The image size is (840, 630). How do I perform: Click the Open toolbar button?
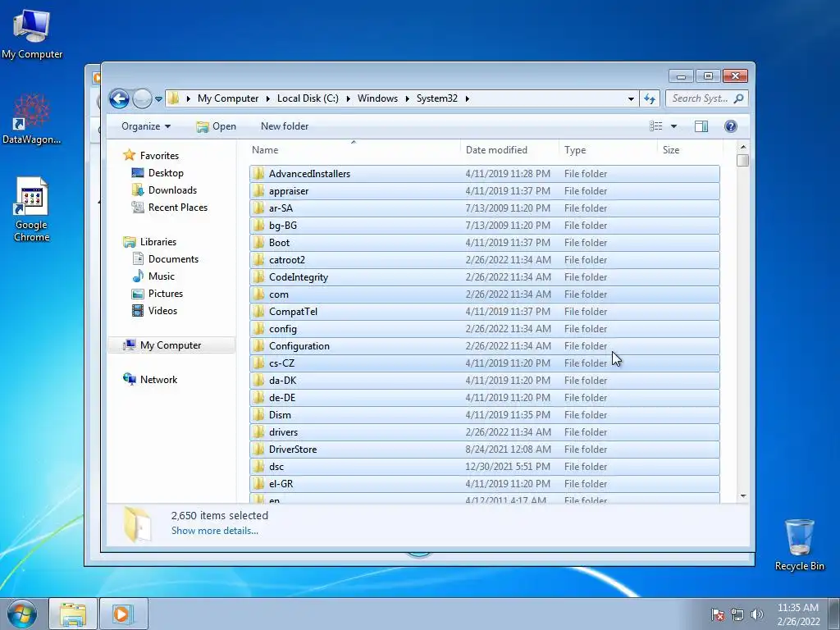click(217, 126)
